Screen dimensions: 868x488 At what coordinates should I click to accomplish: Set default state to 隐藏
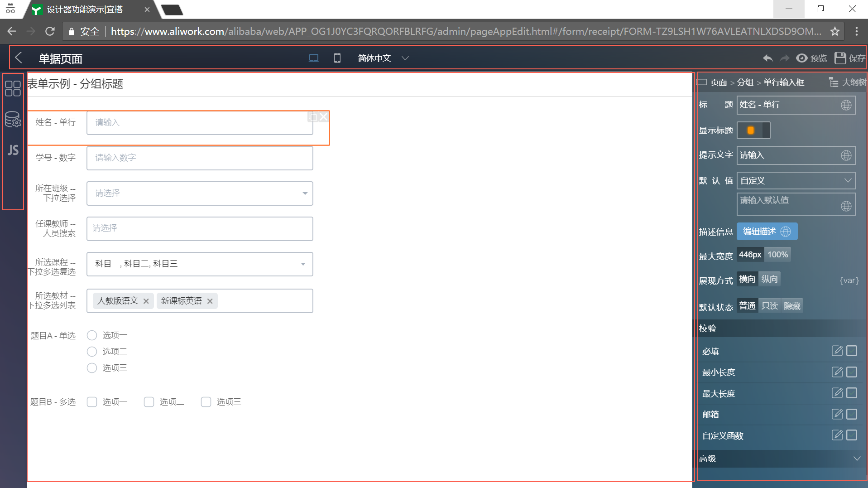pos(792,306)
